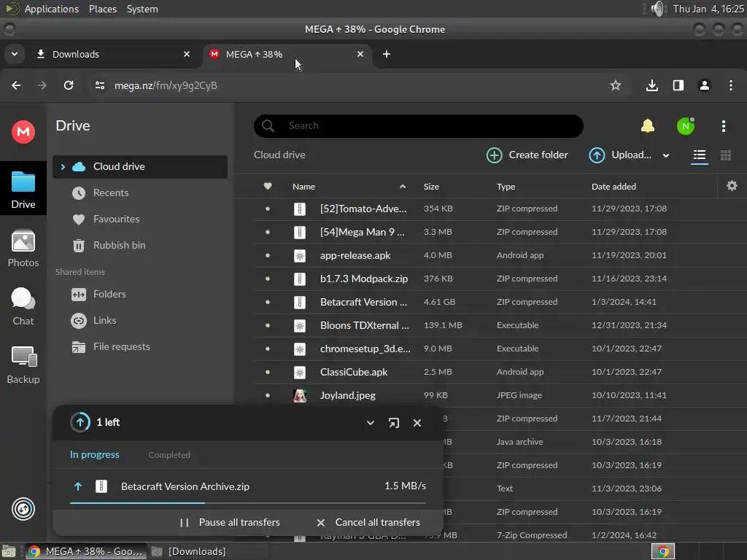Open the Drive section in sidebar

click(23, 190)
